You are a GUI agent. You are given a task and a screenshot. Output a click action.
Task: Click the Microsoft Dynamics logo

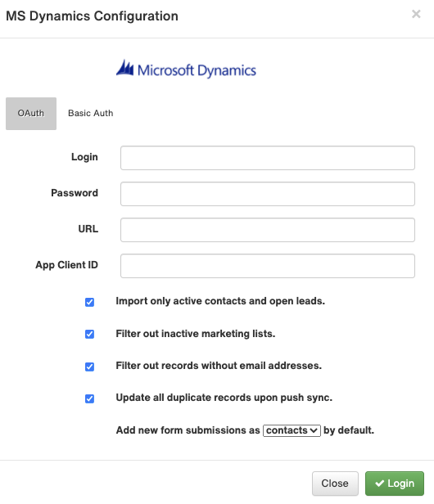(186, 69)
